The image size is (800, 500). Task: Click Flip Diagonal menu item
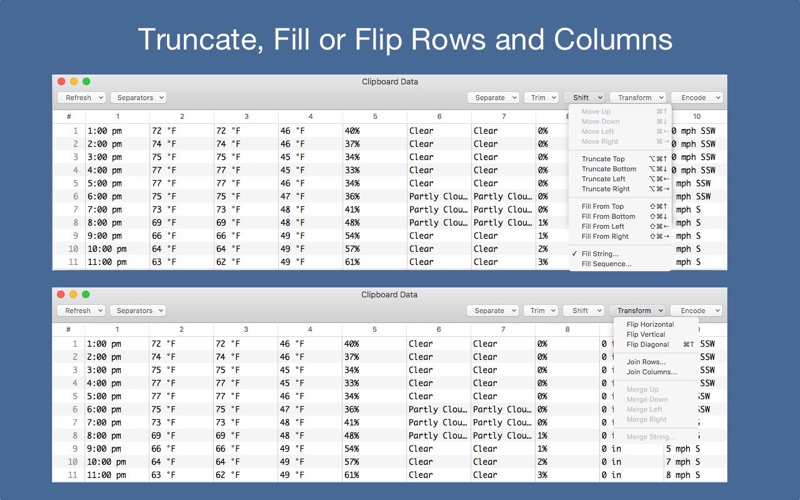(x=647, y=344)
